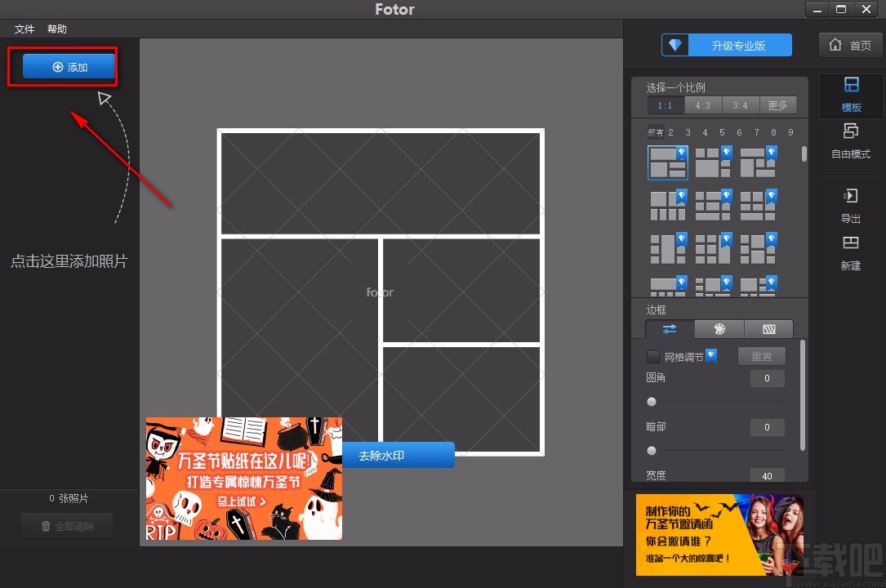Click the 0 张照片 photo count text
886x588 pixels.
[x=69, y=498]
